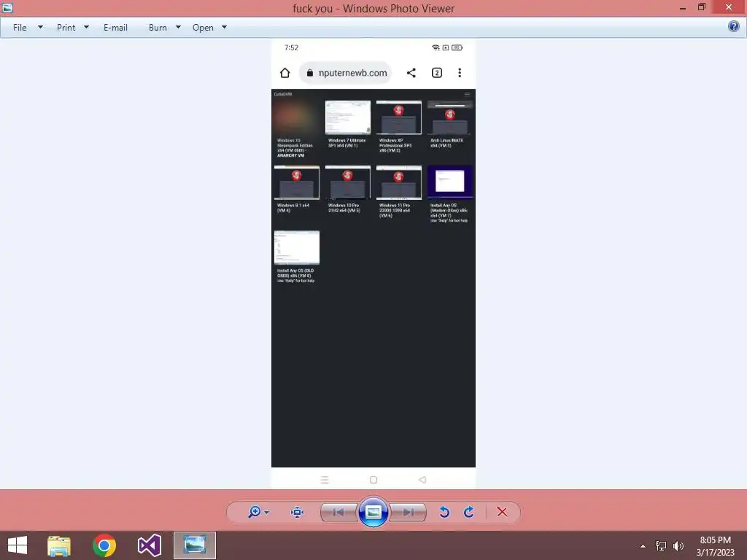747x560 pixels.
Task: Click the zoom magnifier button
Action: coord(255,512)
